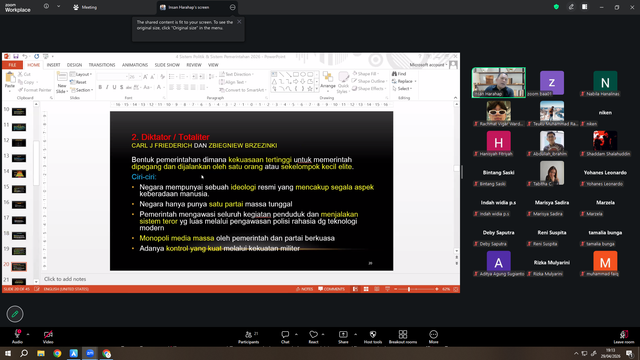Click the meeting info icon beside Workplace

tap(46, 7)
